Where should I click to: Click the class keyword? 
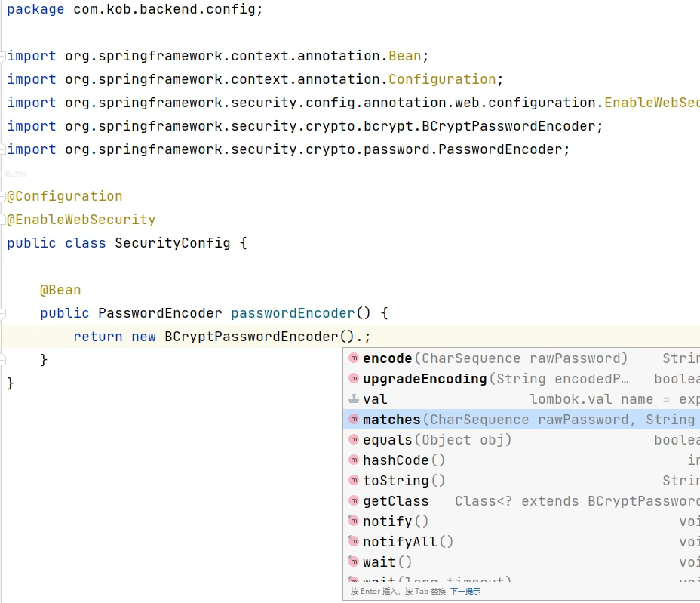85,243
